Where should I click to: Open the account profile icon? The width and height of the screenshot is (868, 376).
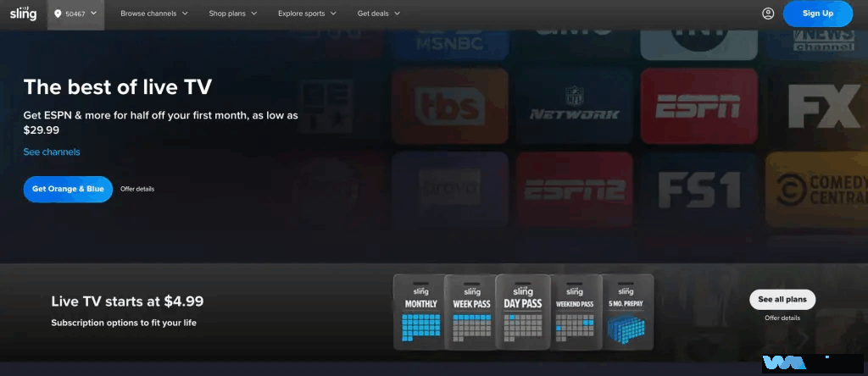pyautogui.click(x=768, y=14)
